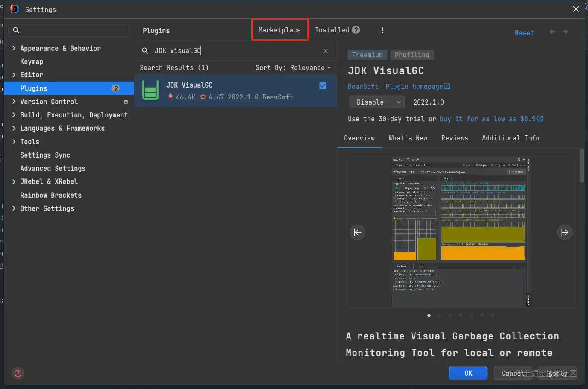
Task: Click the back navigation arrow
Action: pos(552,32)
